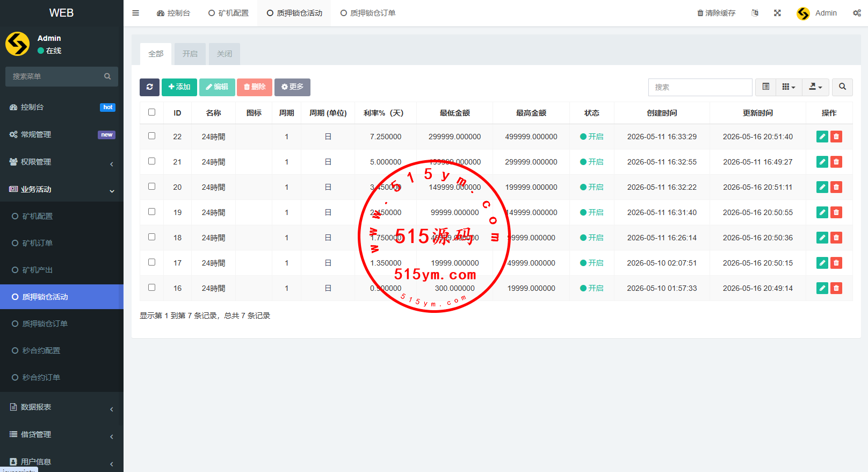Click the green edit icon for ID 22
This screenshot has height=472, width=868.
click(x=822, y=137)
